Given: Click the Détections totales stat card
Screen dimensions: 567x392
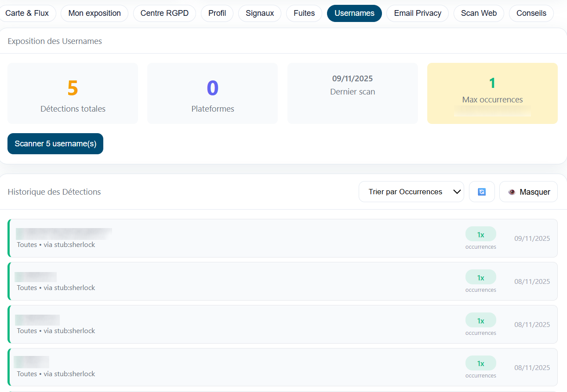Looking at the screenshot, I should click(x=73, y=93).
